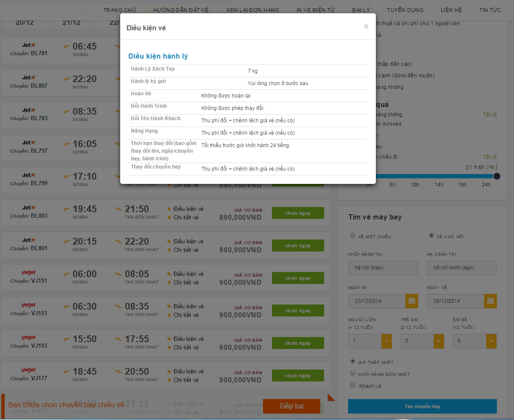Close the Điều kiện vé dialog
This screenshot has height=420, width=514.
tap(366, 27)
